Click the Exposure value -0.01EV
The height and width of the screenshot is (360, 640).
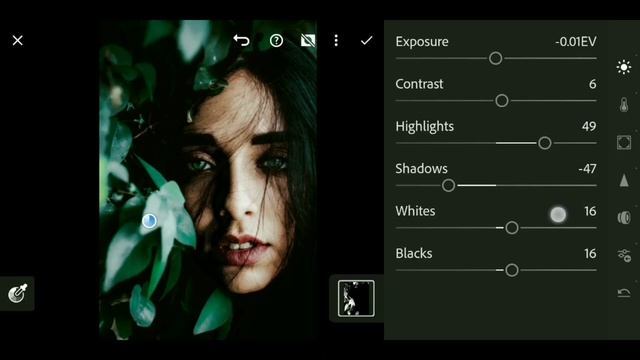click(576, 42)
